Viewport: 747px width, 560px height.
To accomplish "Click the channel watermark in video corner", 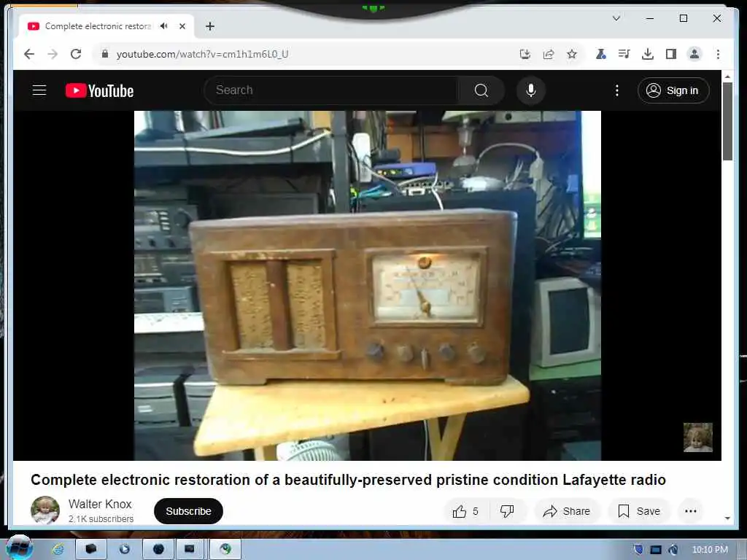I will point(698,437).
